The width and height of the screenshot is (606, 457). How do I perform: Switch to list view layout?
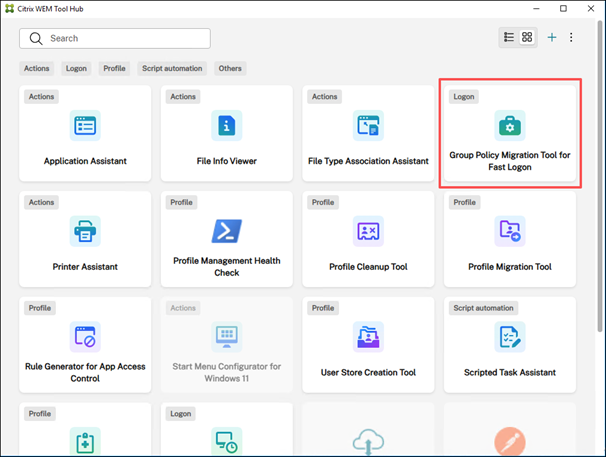509,38
